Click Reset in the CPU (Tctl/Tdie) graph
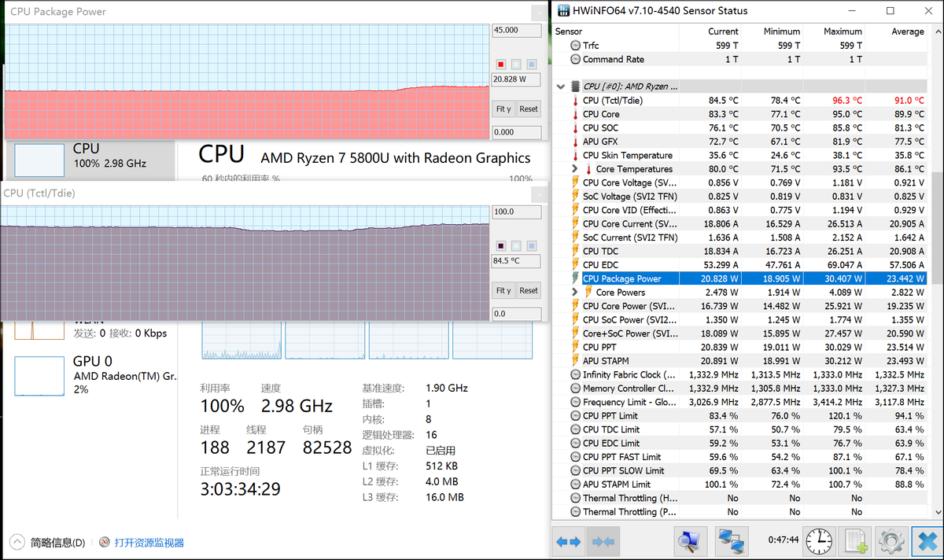Viewport: 944px width, 560px height. [x=529, y=290]
